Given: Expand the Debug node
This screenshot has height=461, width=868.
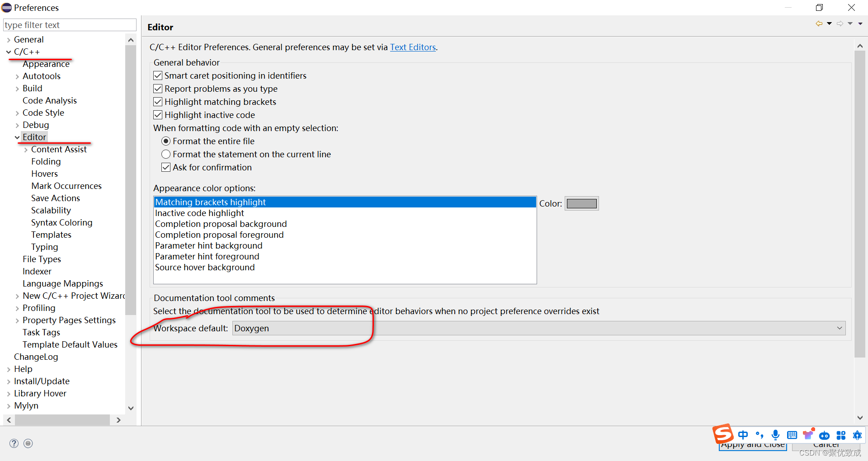Looking at the screenshot, I should pyautogui.click(x=17, y=125).
